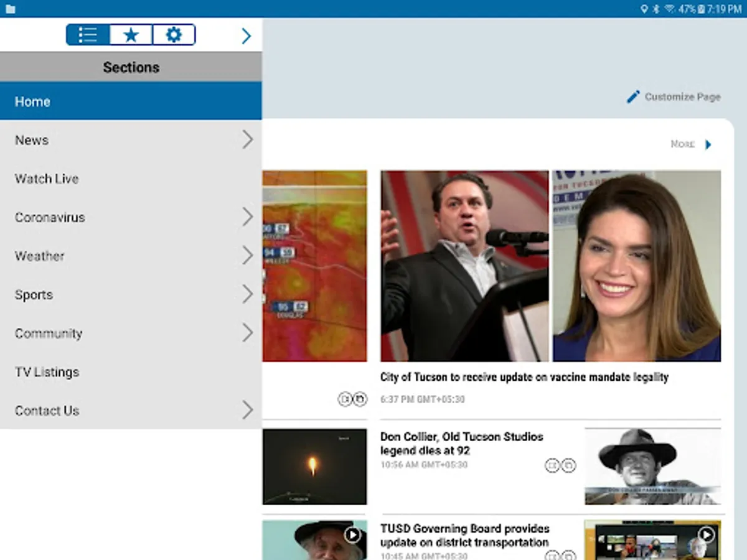Open the gear settings tab
747x560 pixels.
174,35
